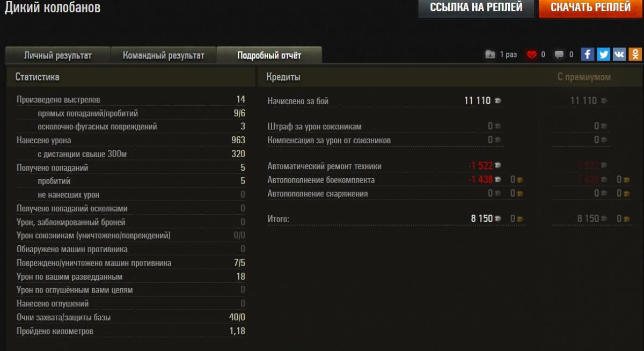Click the Статистика section header
The image size is (644, 351).
pyautogui.click(x=38, y=77)
